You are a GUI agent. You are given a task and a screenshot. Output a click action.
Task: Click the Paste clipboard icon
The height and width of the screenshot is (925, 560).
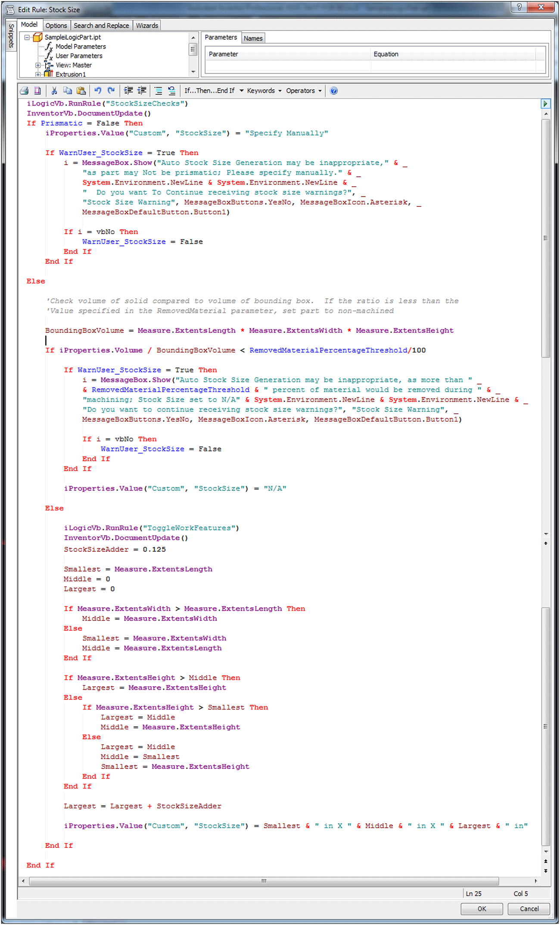pyautogui.click(x=81, y=91)
